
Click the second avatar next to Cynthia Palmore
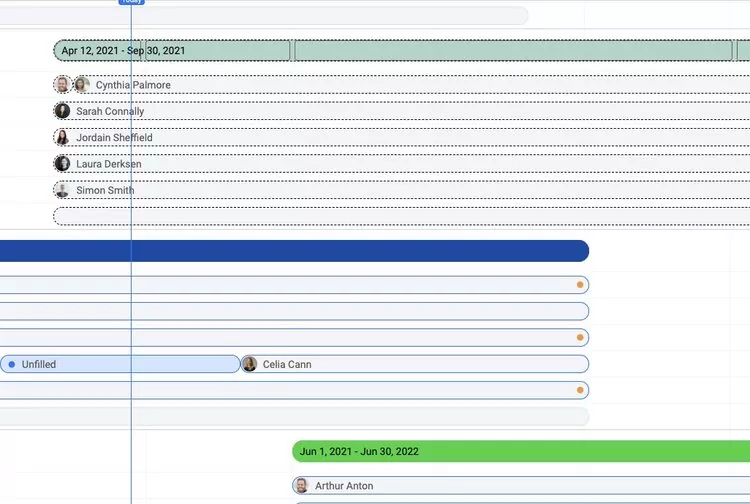pyautogui.click(x=82, y=85)
